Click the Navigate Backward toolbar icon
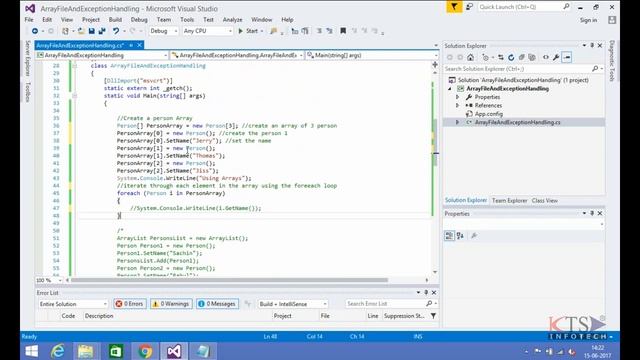Screen dimensions: 640x360 tap(35, 31)
